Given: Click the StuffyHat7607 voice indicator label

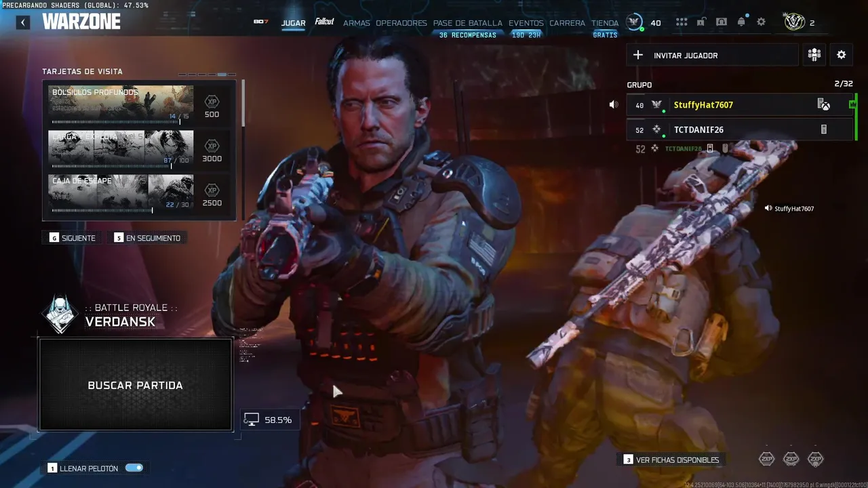Looking at the screenshot, I should pyautogui.click(x=789, y=209).
